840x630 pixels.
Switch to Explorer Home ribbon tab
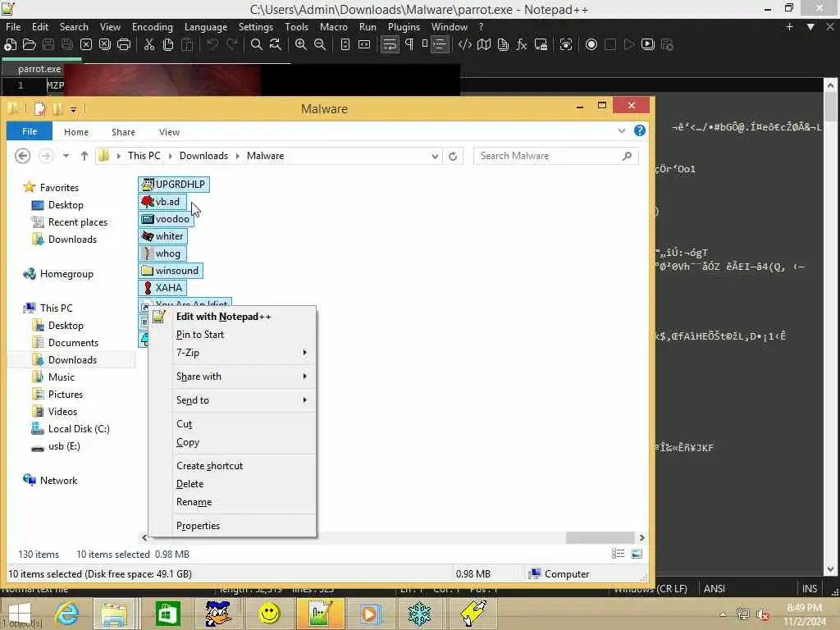[76, 132]
